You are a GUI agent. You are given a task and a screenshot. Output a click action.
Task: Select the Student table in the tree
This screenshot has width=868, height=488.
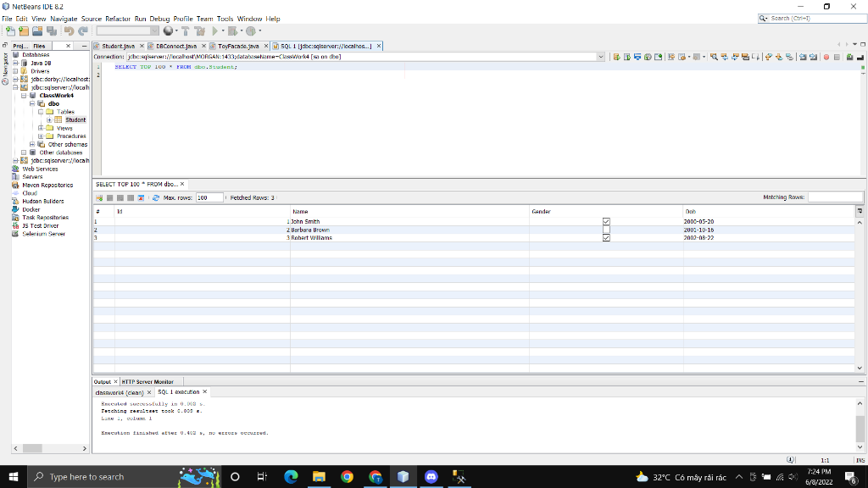pos(75,119)
